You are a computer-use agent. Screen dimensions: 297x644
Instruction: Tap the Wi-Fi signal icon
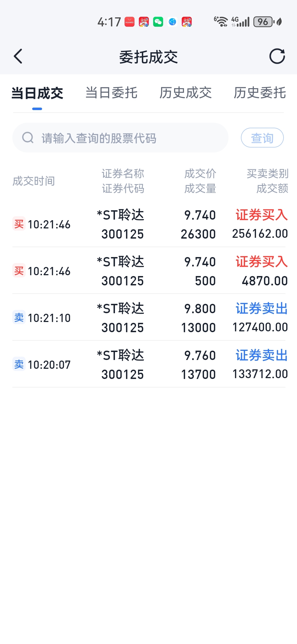point(221,22)
